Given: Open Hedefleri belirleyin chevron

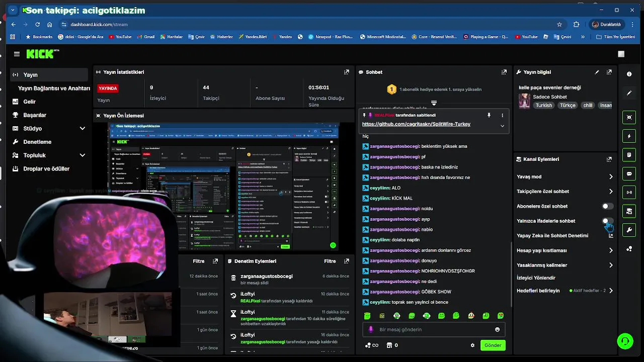Looking at the screenshot, I should [611, 291].
